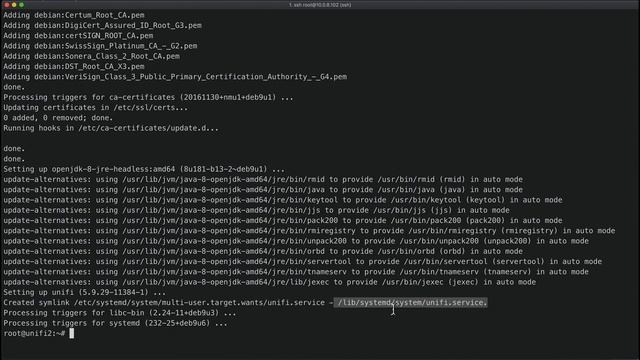Click the update-alternatives line for /usr/bin/java
The image size is (640, 360).
click(x=263, y=189)
